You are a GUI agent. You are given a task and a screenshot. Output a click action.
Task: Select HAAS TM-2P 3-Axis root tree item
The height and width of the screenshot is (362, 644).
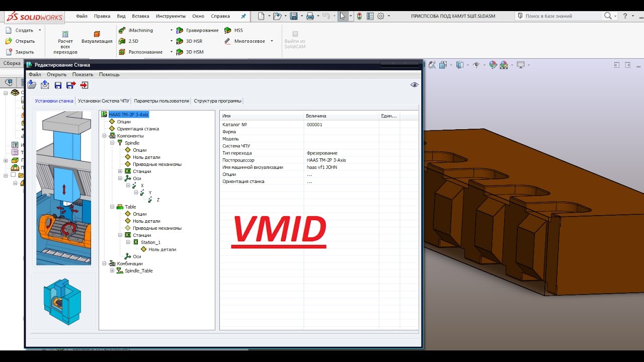pyautogui.click(x=128, y=115)
